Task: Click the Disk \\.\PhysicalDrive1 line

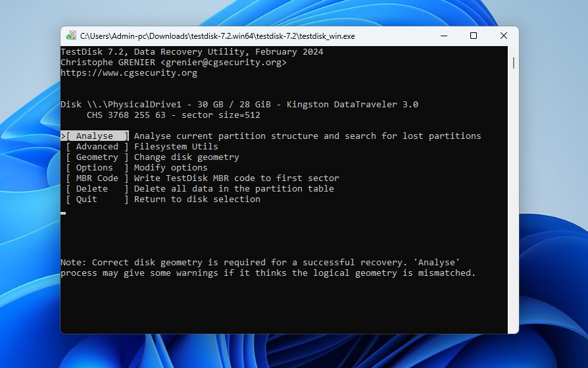Action: click(239, 105)
